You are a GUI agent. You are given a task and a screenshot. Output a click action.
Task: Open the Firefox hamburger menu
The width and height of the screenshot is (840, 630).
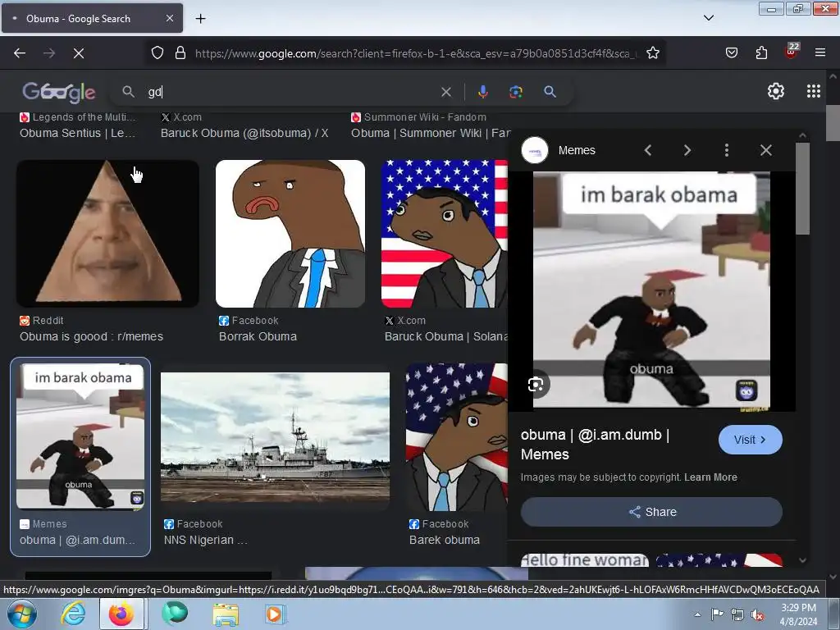820,53
